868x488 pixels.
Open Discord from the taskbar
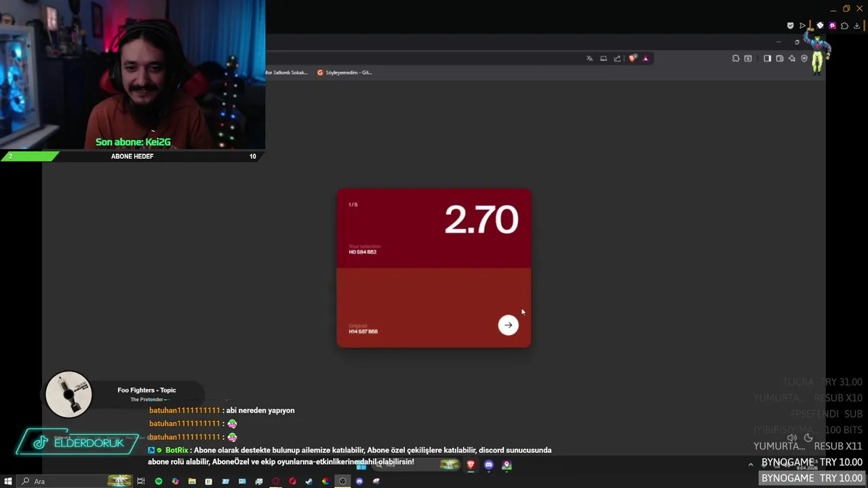pos(359,481)
